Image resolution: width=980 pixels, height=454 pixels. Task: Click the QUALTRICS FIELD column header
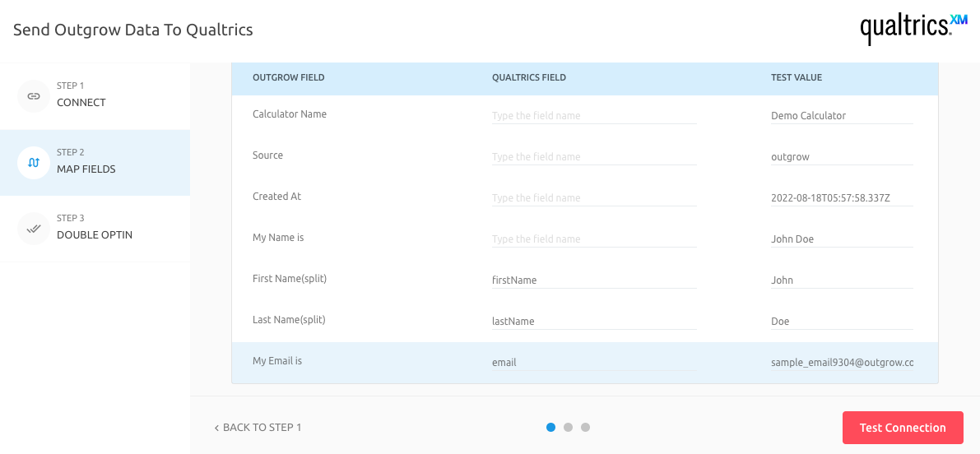click(x=529, y=77)
